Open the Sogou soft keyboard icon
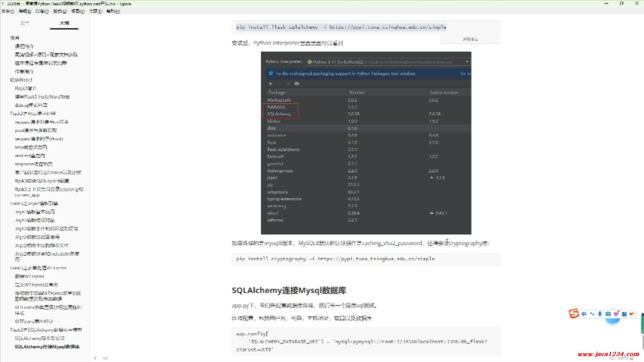644x362 pixels. point(608,314)
